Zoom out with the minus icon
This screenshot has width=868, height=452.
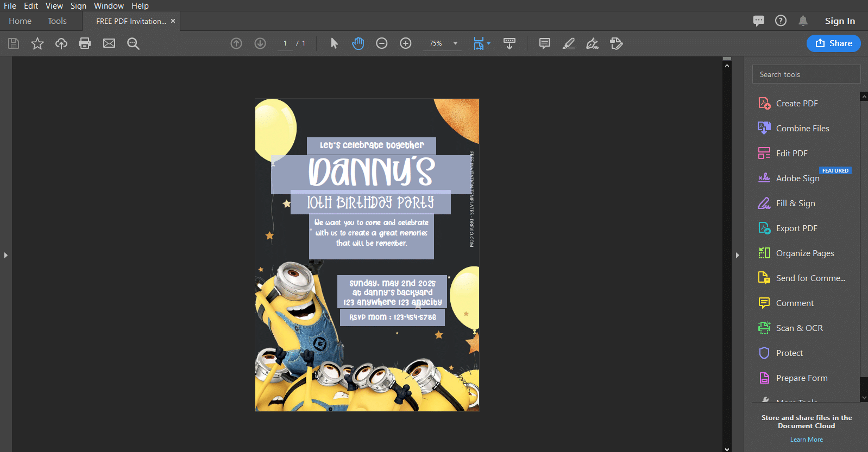pos(382,43)
